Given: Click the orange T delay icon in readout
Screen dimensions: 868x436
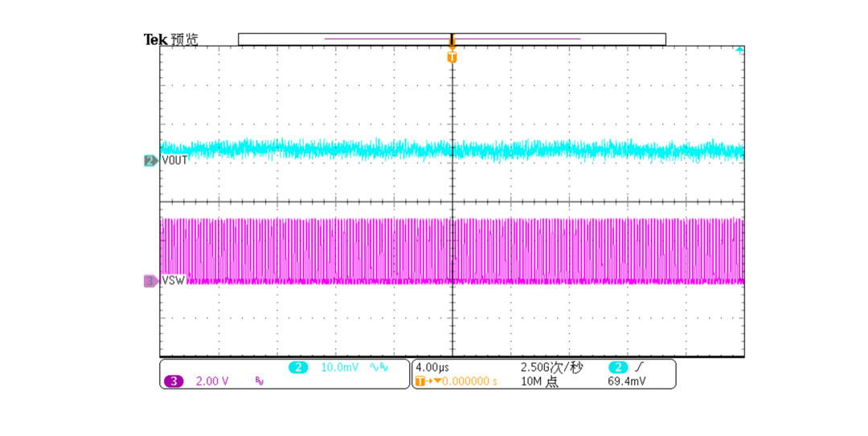Looking at the screenshot, I should tap(420, 381).
